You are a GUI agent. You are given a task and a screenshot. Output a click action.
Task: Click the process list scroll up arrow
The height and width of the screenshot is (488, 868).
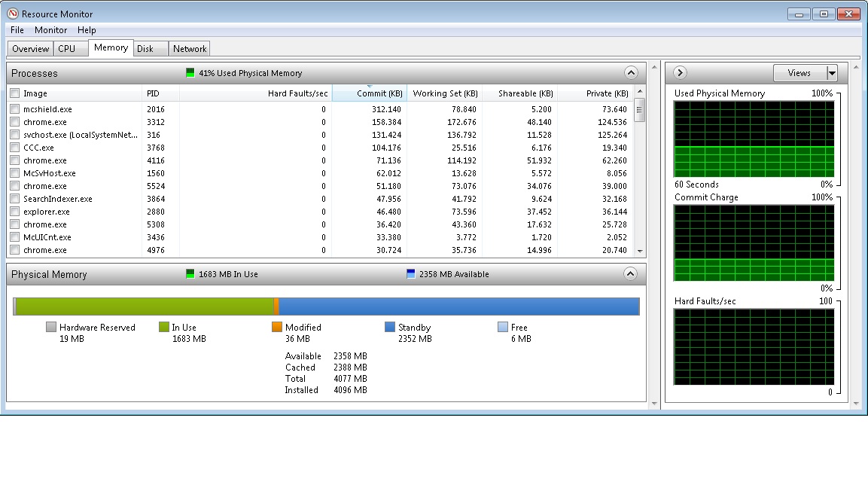point(640,91)
